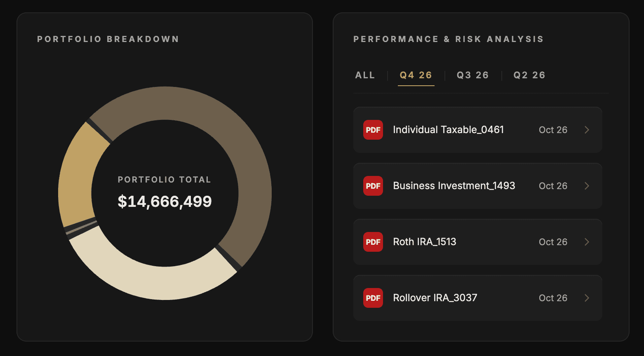Click the Performance & Risk Analysis heading
644x356 pixels.
(x=449, y=39)
